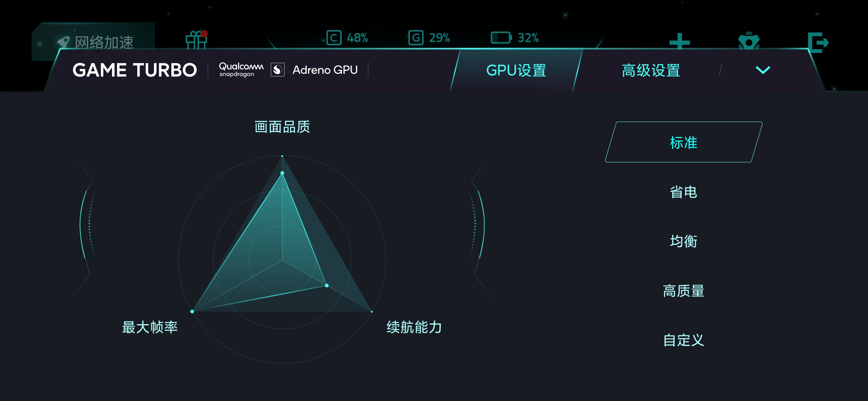Viewport: 868px width, 401px height.
Task: Select the 标准 GPU mode
Action: click(x=684, y=142)
